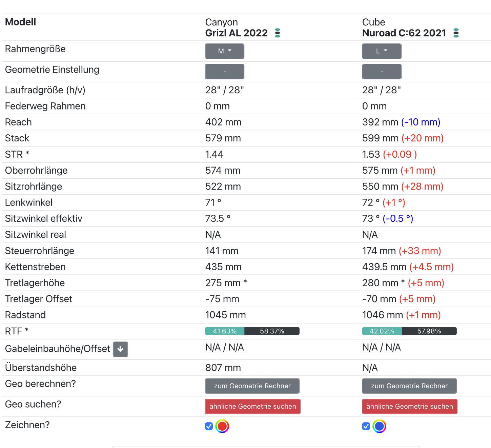This screenshot has width=491, height=448.
Task: Click the Canyon RTF bar showing 41.63%
Action: (225, 331)
